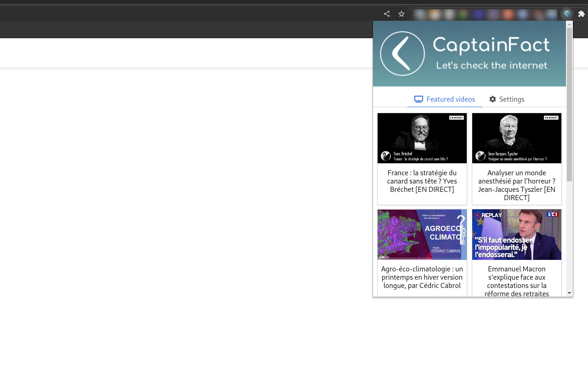Open the Agroécoclimatologie video thumbnail
Image resolution: width=588 pixels, height=368 pixels.
point(422,235)
